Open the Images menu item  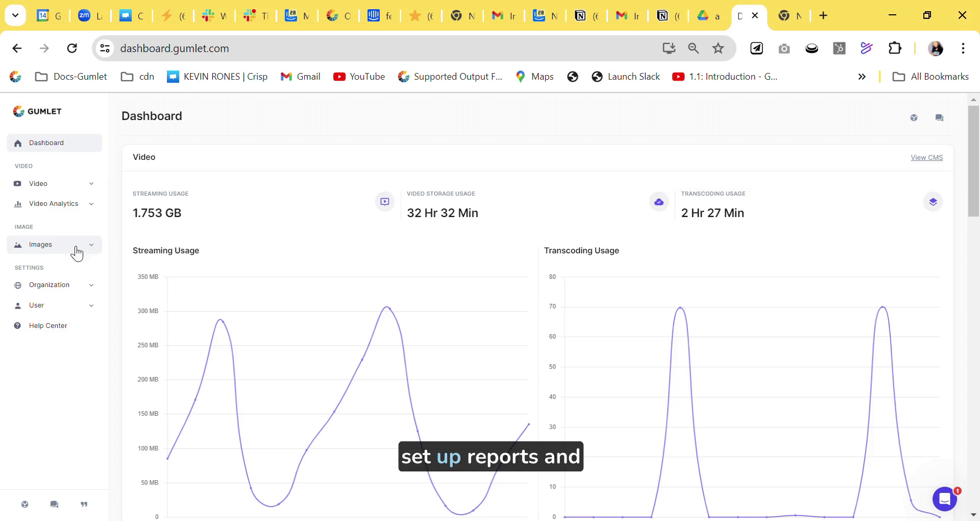coord(41,245)
